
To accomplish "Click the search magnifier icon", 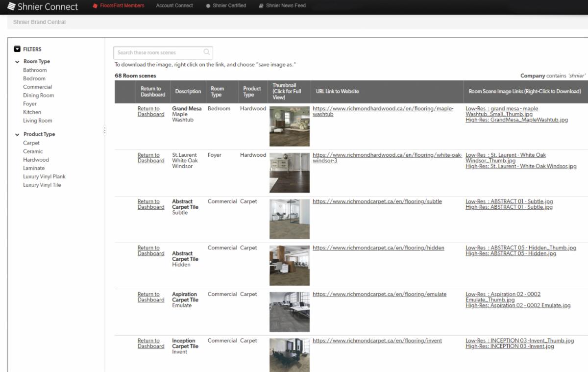I will click(x=206, y=52).
